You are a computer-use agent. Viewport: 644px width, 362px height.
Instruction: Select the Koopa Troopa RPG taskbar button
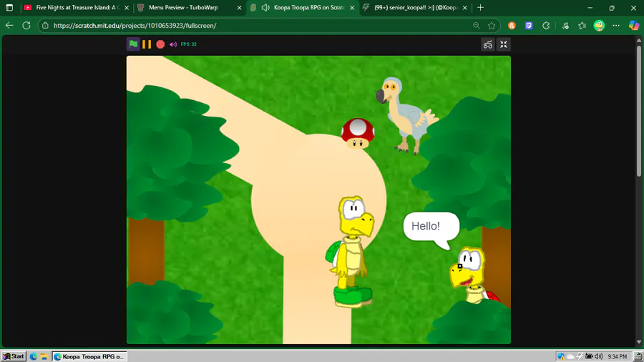pos(89,356)
